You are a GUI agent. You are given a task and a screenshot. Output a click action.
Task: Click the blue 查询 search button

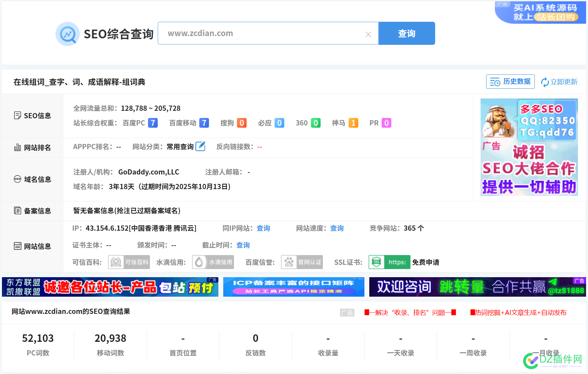tap(407, 33)
